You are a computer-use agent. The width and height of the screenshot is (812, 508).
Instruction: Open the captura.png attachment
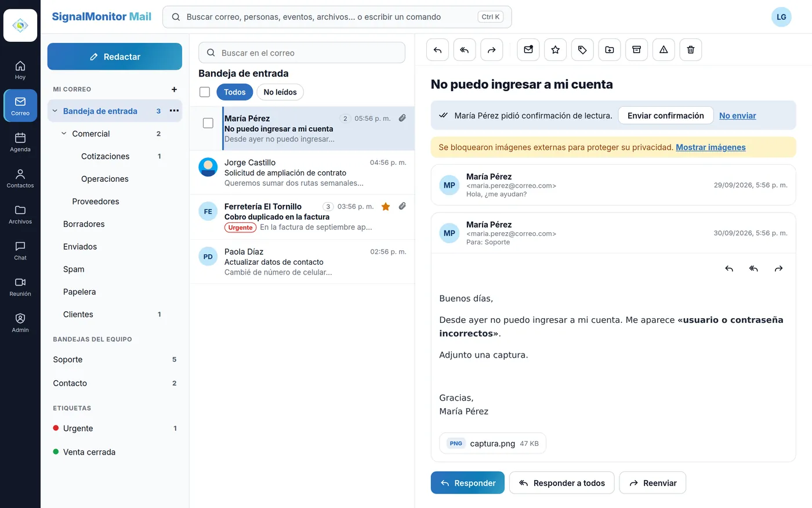tap(492, 444)
